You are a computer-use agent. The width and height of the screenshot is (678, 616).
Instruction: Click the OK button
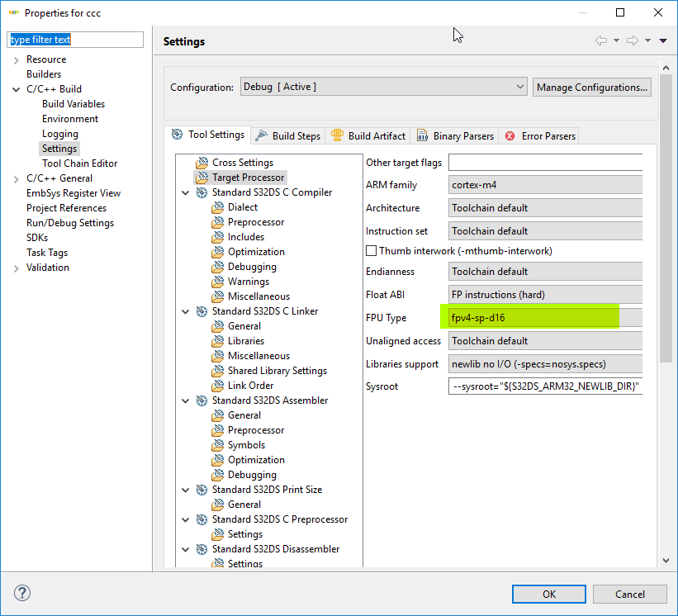point(549,594)
